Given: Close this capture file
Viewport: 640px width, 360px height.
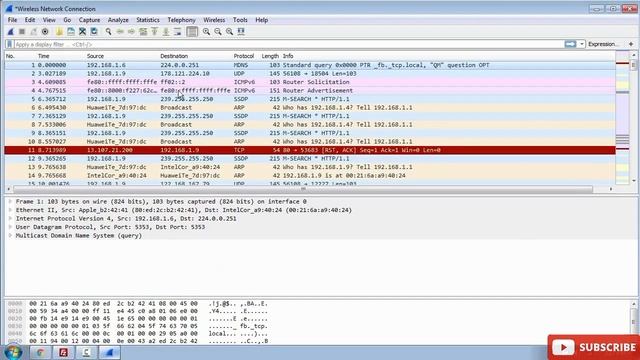Looking at the screenshot, I should pos(82,31).
